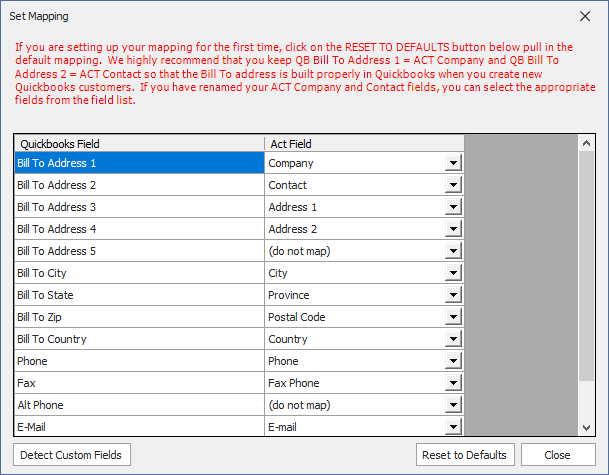Select the Bill To Address 3 cell
609x475 pixels.
[x=139, y=207]
